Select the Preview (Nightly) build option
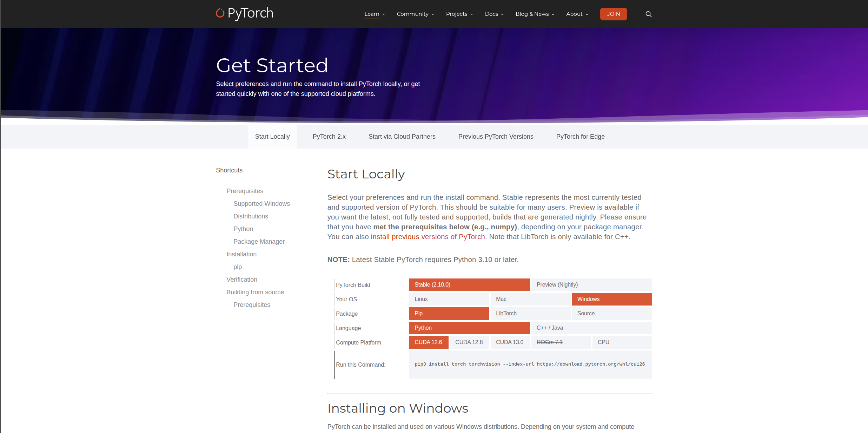868x433 pixels. [591, 285]
